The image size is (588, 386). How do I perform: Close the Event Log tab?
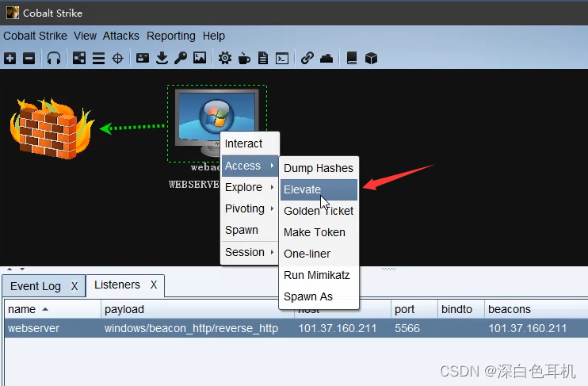click(x=74, y=286)
